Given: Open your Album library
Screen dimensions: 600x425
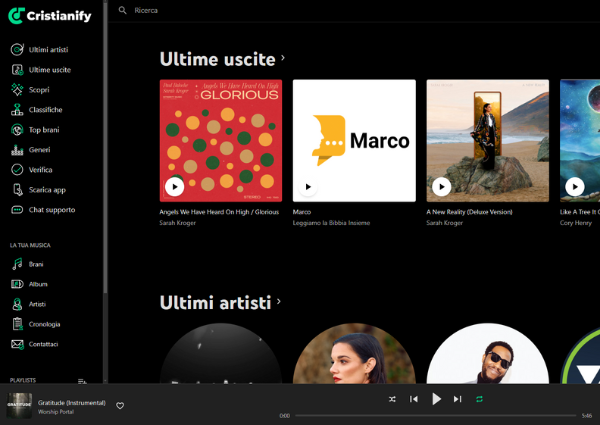Looking at the screenshot, I should (x=38, y=284).
